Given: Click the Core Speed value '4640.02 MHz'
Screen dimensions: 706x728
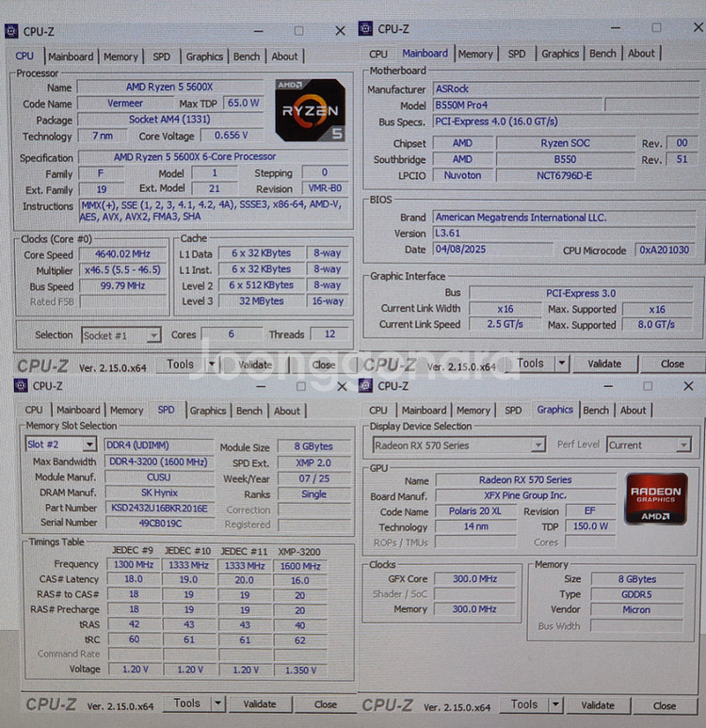Looking at the screenshot, I should pos(122,254).
